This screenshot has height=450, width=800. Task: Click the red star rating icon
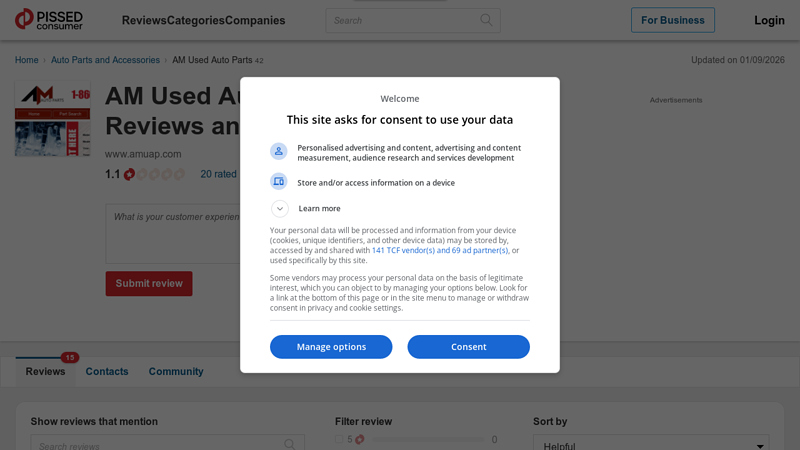click(x=130, y=174)
